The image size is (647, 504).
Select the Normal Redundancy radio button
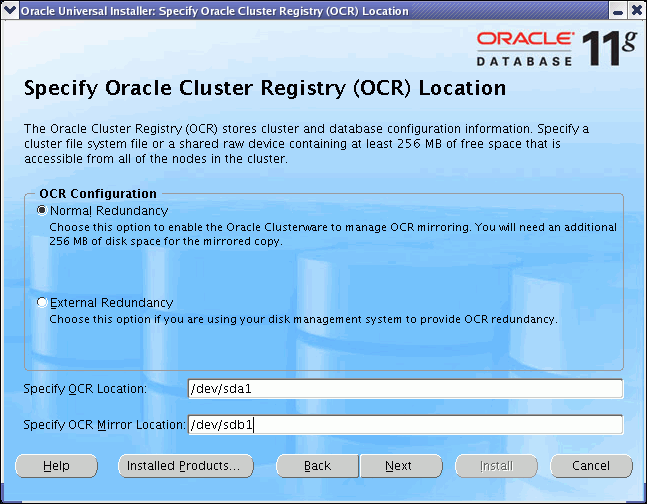(42, 211)
